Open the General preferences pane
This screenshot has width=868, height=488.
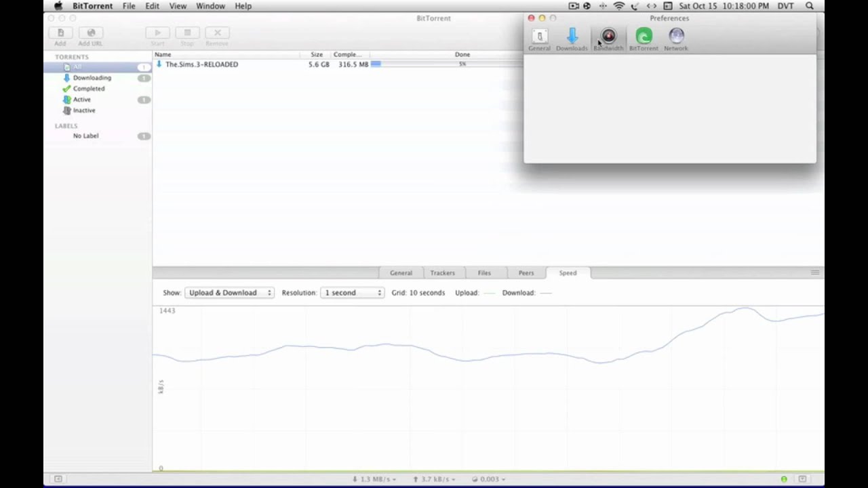539,39
